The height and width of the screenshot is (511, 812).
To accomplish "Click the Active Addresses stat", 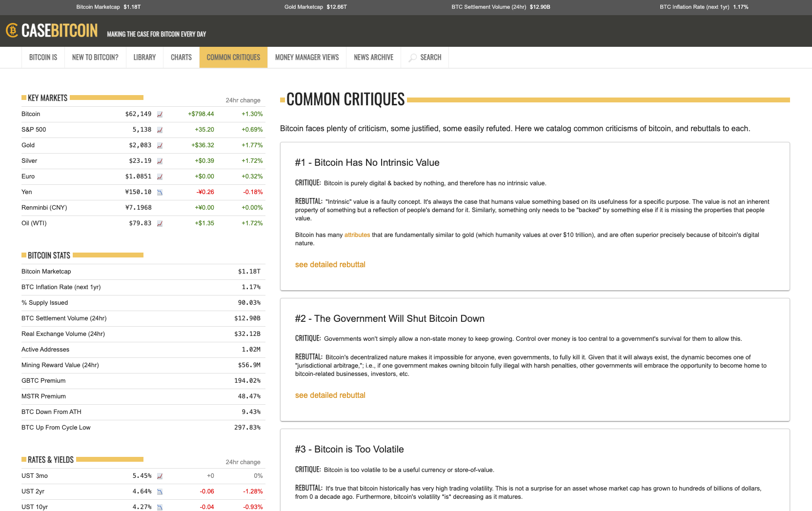I will (143, 350).
